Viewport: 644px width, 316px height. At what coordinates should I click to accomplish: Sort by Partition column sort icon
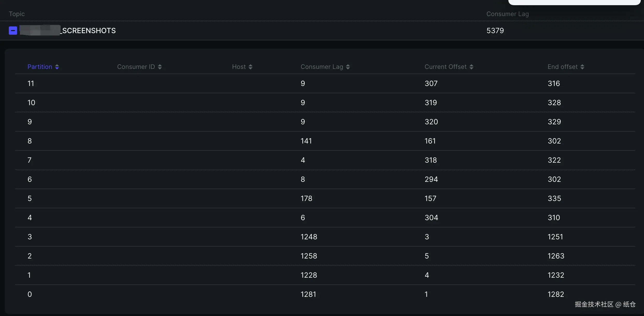(x=57, y=67)
